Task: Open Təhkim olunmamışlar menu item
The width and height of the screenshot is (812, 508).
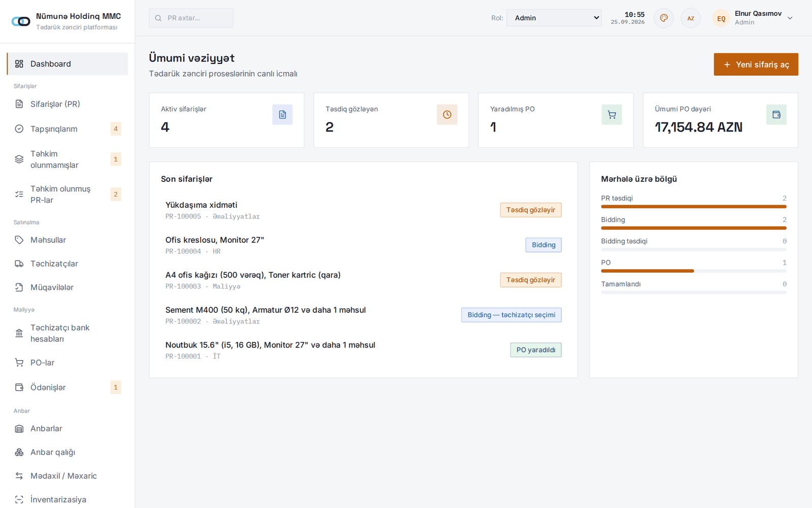Action: tap(67, 160)
